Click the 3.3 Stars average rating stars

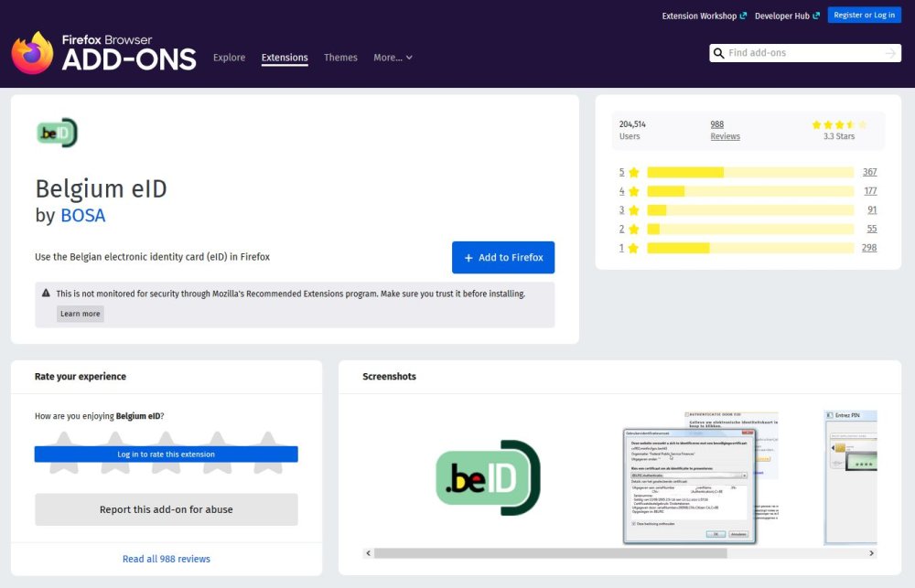click(839, 125)
